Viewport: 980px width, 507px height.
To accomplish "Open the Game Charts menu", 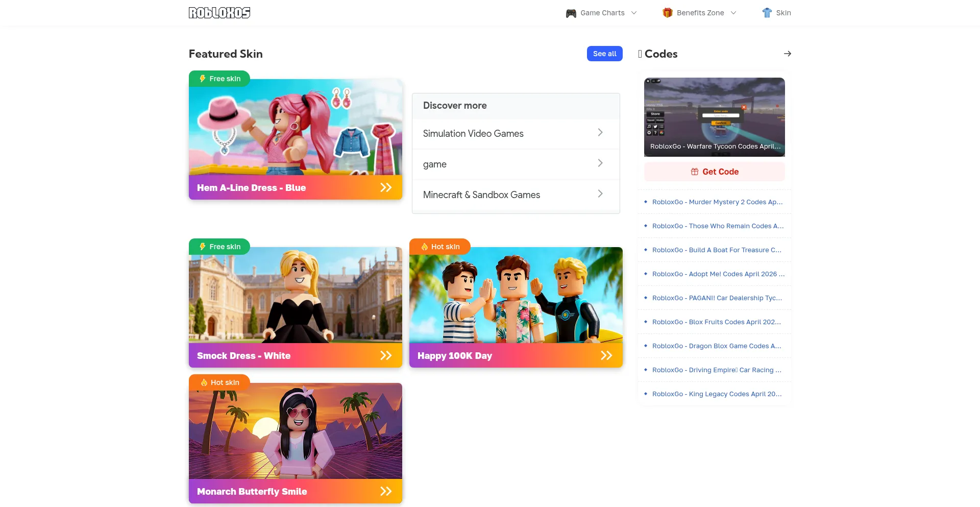I will pos(601,13).
